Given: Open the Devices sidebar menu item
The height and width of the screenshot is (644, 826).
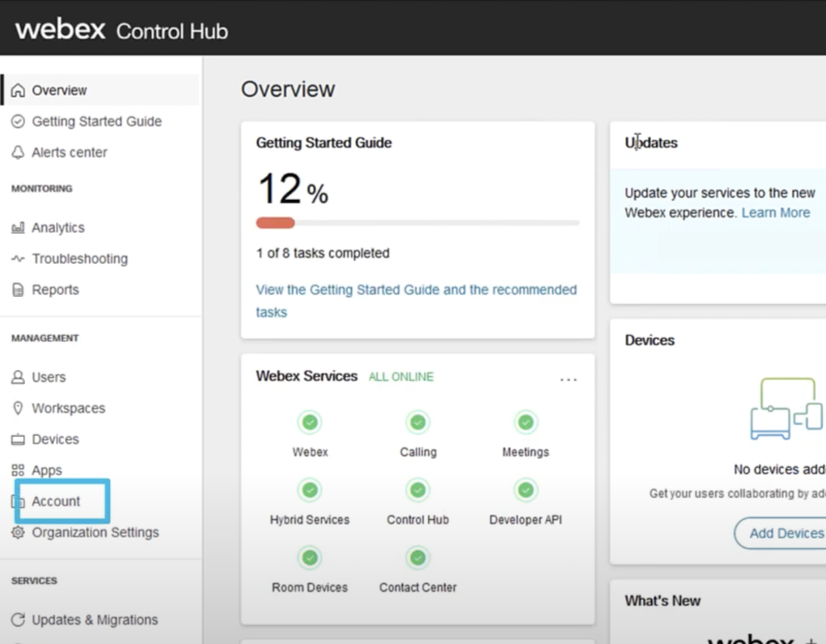Looking at the screenshot, I should point(55,440).
